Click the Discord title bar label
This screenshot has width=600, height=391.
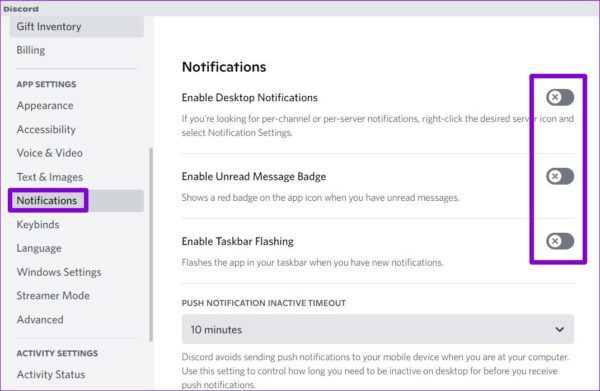click(21, 9)
